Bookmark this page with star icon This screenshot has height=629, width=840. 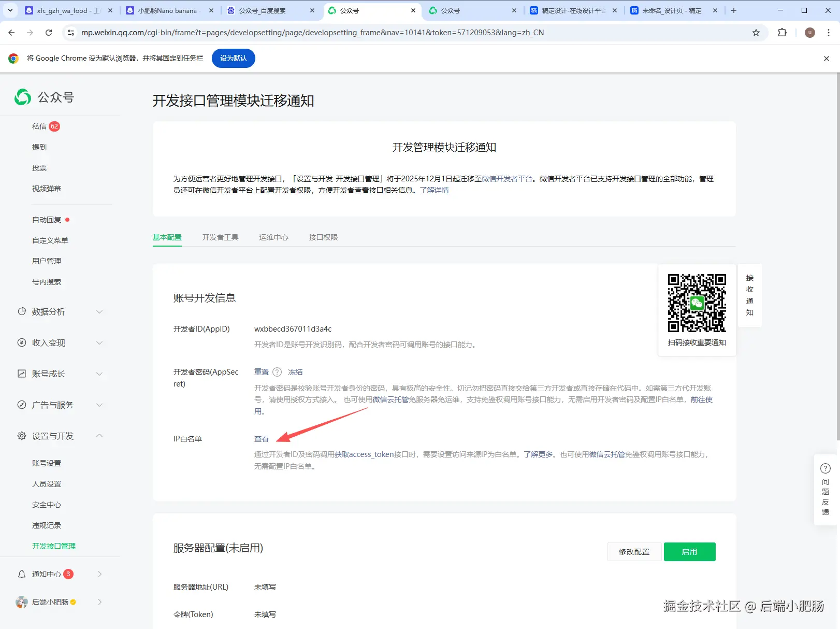click(x=756, y=32)
